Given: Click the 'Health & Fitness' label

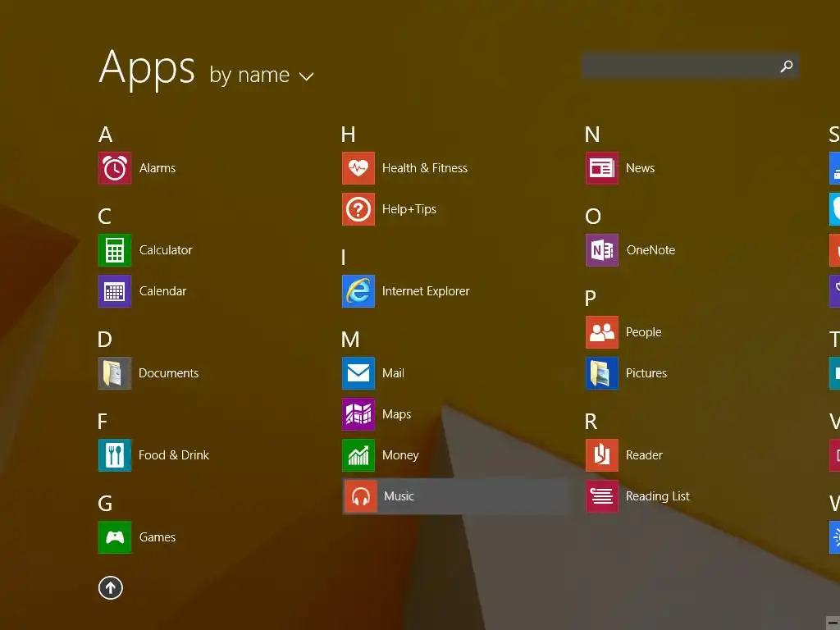Looking at the screenshot, I should pyautogui.click(x=425, y=168).
